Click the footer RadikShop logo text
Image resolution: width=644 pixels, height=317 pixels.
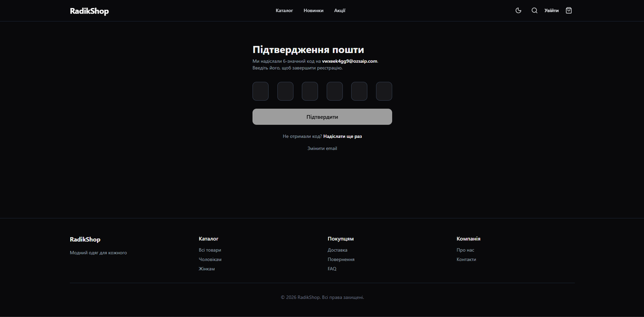pyautogui.click(x=85, y=239)
